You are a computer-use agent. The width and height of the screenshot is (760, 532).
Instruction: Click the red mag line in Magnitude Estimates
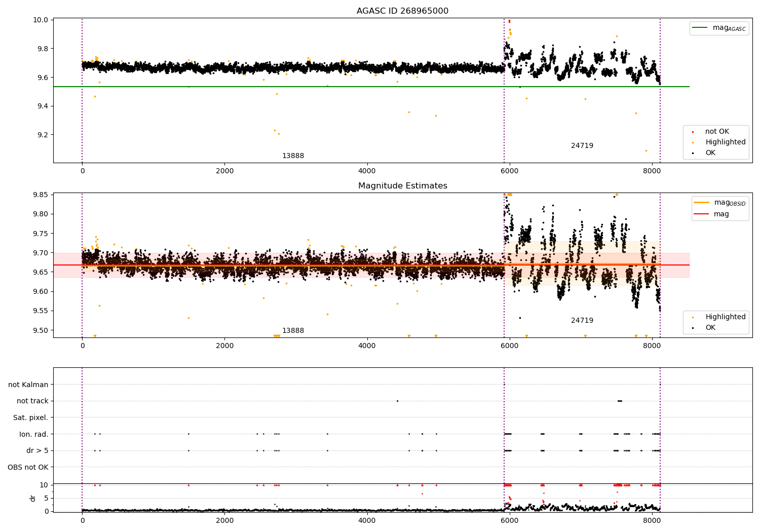point(371,265)
